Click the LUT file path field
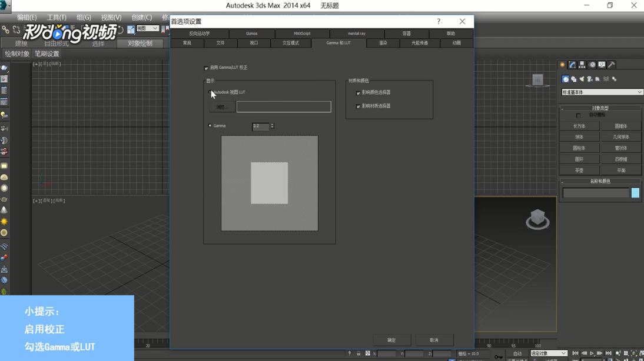The image size is (644, 361). (284, 107)
